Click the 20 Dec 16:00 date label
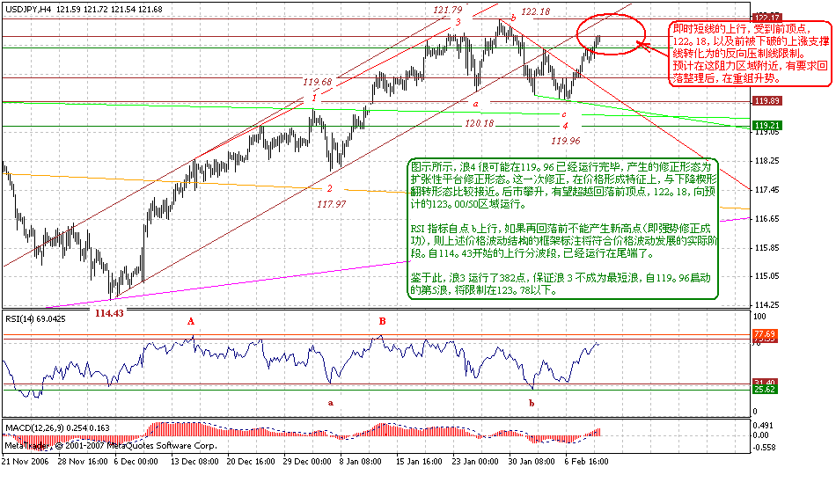The height and width of the screenshot is (504, 836). tap(251, 462)
